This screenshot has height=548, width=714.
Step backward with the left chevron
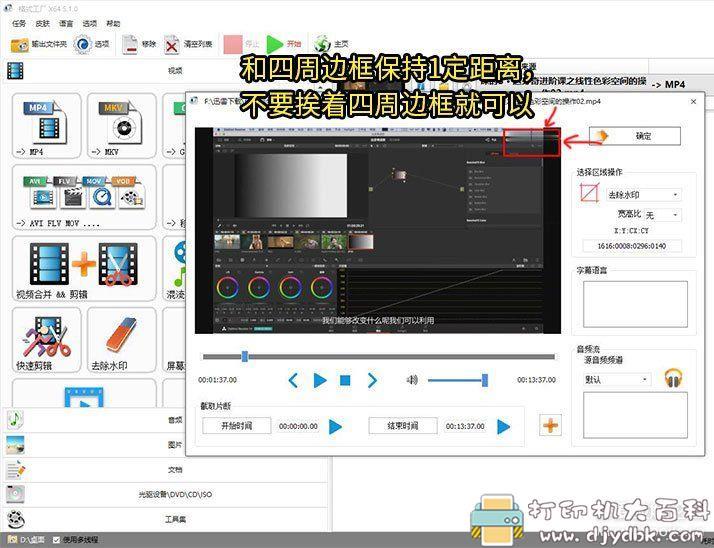tap(293, 380)
